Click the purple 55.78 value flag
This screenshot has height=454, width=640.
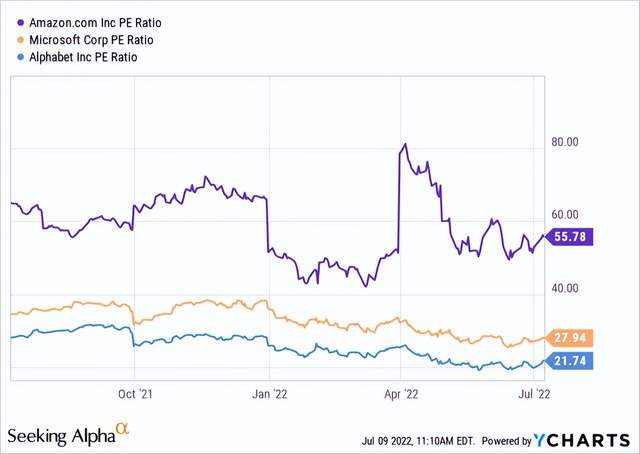coord(568,236)
